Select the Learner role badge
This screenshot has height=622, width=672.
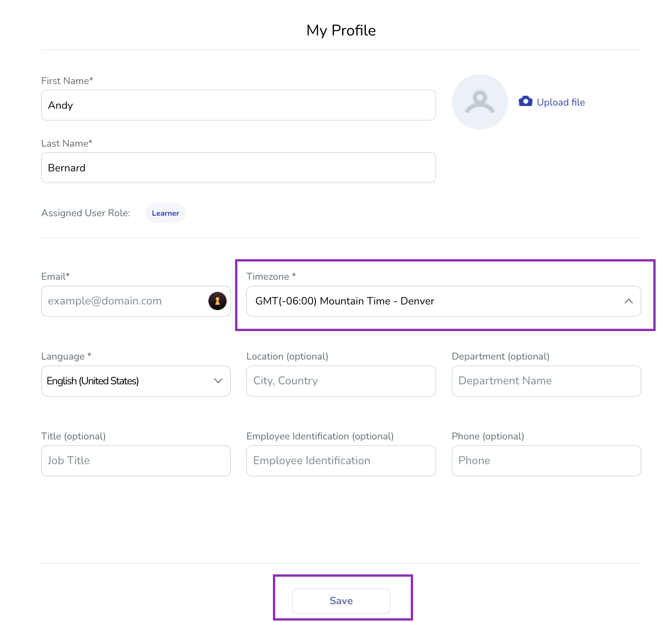coord(165,213)
